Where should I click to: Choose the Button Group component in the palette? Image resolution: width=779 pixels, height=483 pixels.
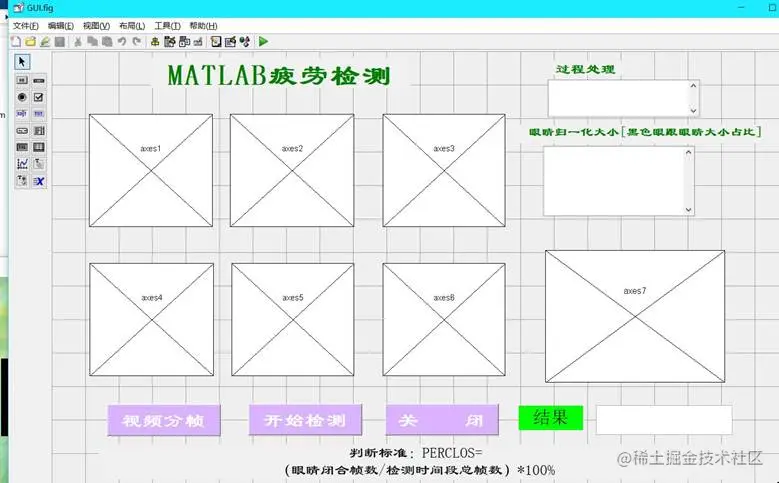(x=22, y=181)
